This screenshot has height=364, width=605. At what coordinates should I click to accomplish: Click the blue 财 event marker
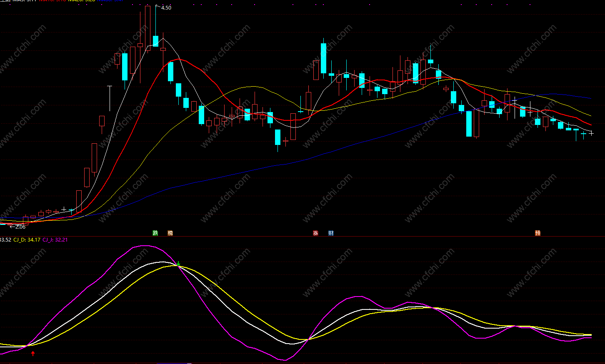tap(331, 233)
